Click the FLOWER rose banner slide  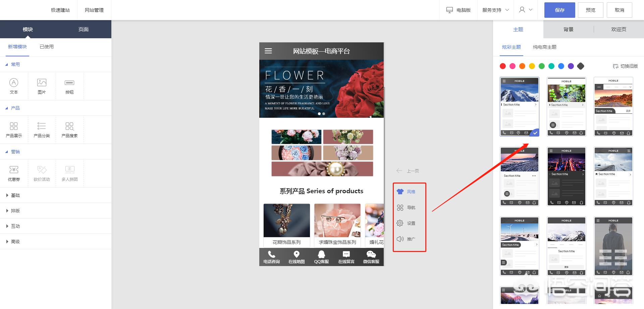pos(321,89)
